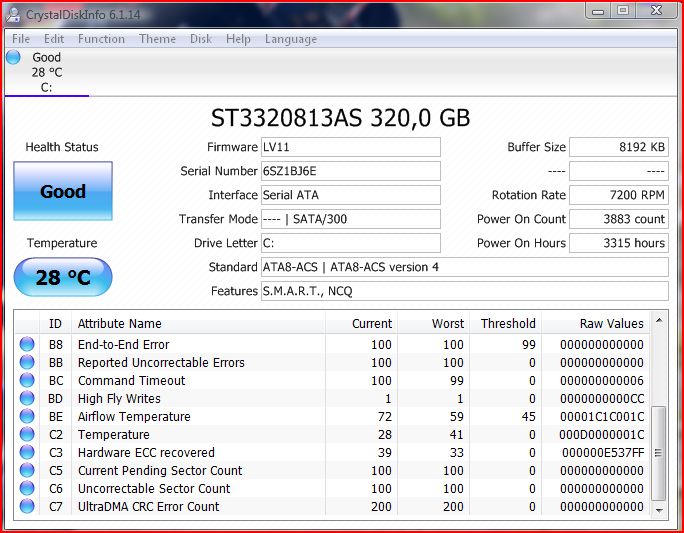Click the attribute list scrollbar thumb
The height and width of the screenshot is (533, 684).
pyautogui.click(x=659, y=453)
